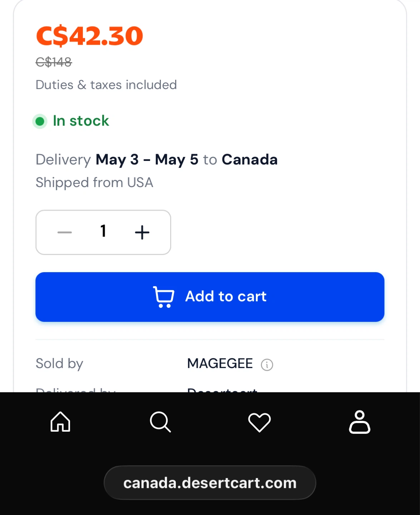Open the Home icon in bottom bar
Viewport: 420px width, 515px height.
[x=60, y=422]
